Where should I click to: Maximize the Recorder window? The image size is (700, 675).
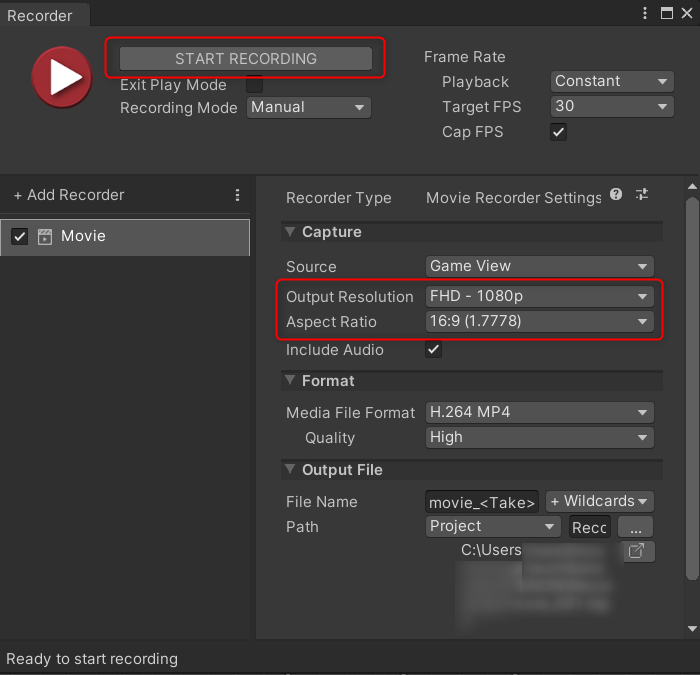pyautogui.click(x=667, y=13)
